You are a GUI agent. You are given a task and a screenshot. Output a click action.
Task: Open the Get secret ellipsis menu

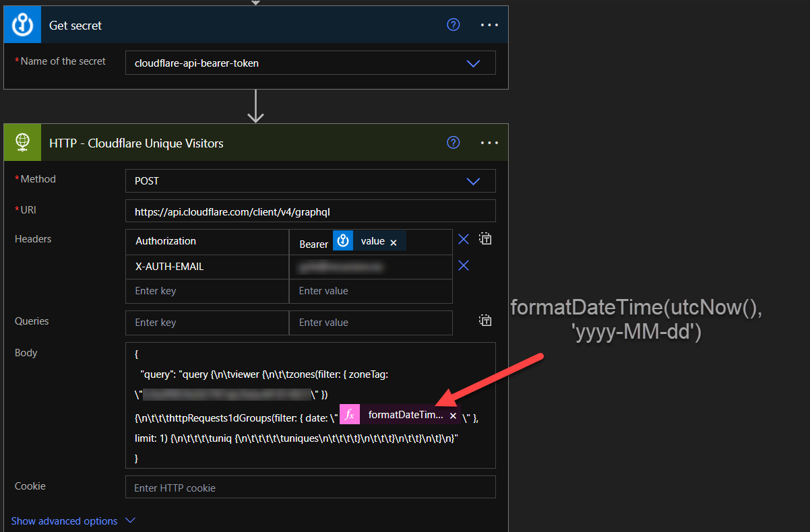[x=489, y=24]
